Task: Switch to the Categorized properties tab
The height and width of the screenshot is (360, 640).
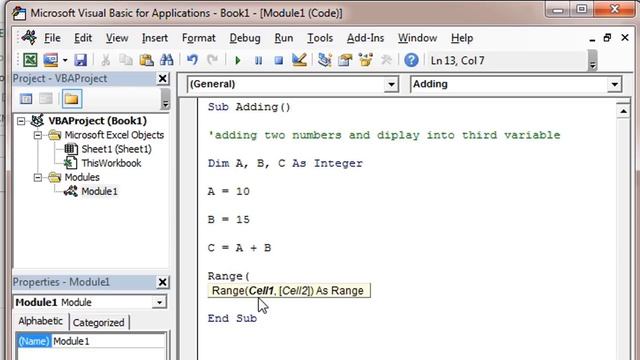Action: pos(98,322)
